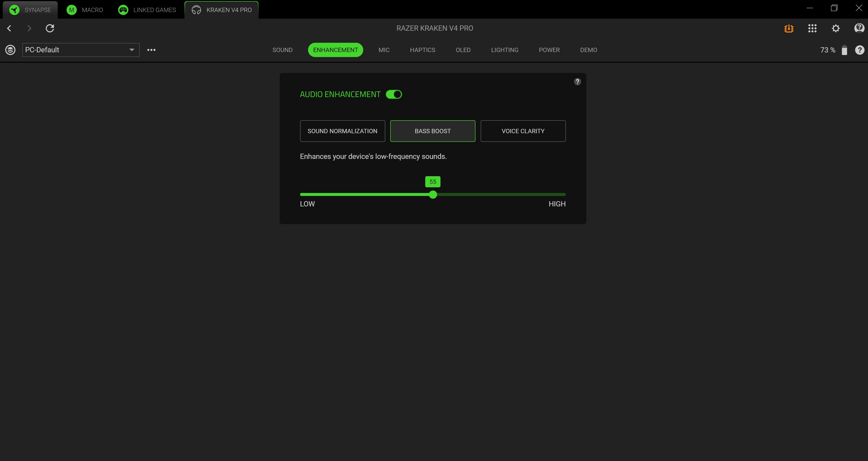Image resolution: width=868 pixels, height=461 pixels.
Task: Open Synapse settings gear icon
Action: pos(836,28)
